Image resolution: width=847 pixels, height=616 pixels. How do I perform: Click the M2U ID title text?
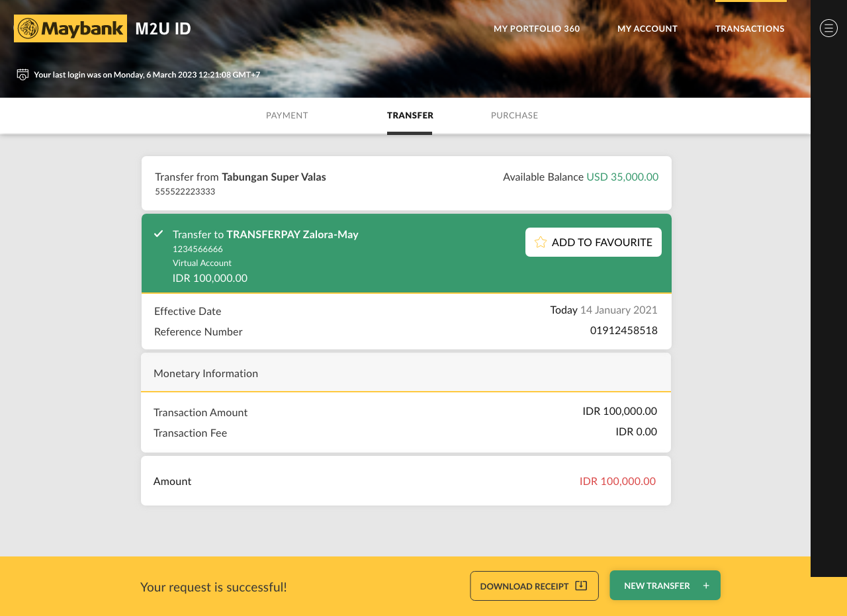(163, 28)
